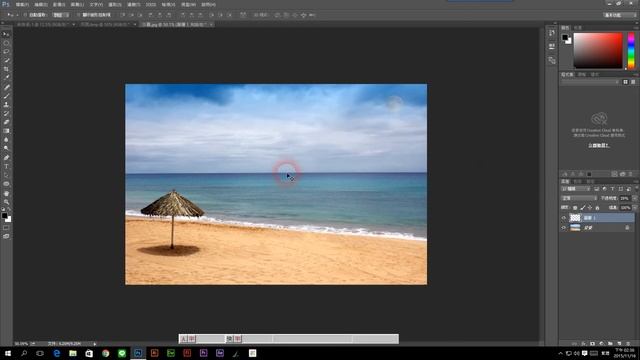Select the Brush tool
Image resolution: width=640 pixels, height=360 pixels.
6,96
